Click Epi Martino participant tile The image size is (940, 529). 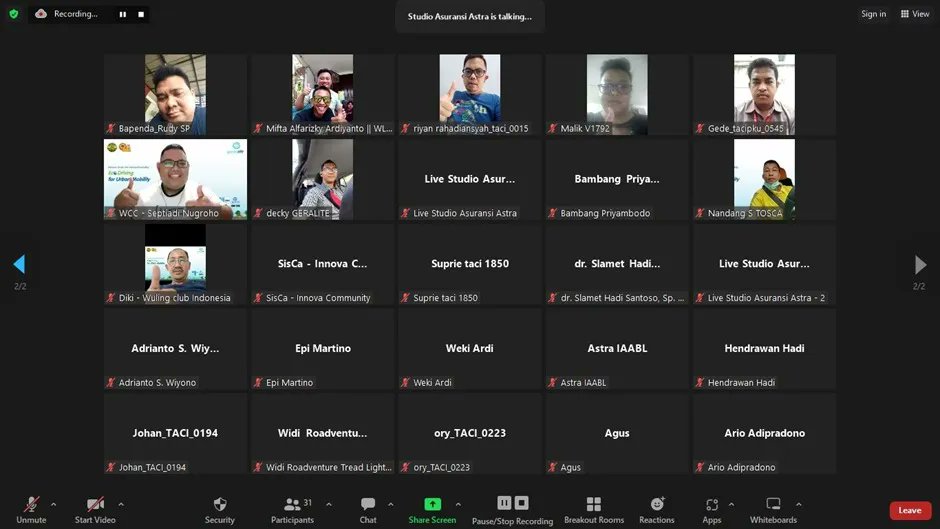click(323, 348)
